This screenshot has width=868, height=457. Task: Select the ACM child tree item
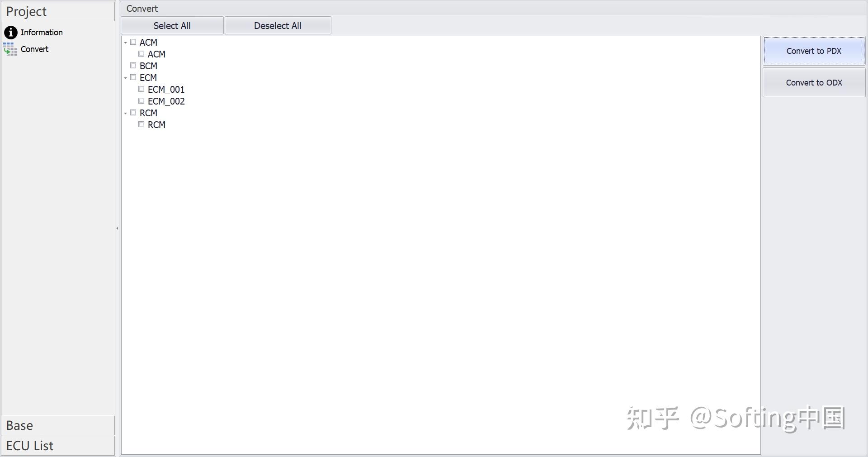pyautogui.click(x=156, y=53)
